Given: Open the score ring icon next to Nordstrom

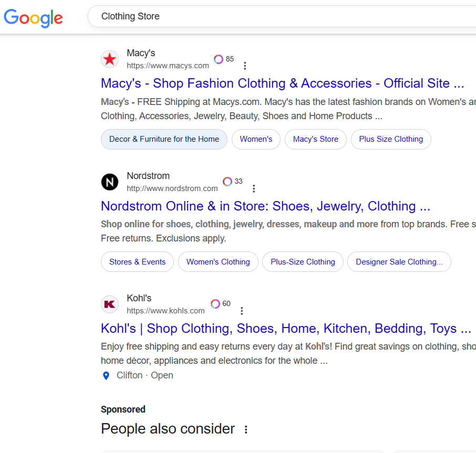Looking at the screenshot, I should 227,182.
